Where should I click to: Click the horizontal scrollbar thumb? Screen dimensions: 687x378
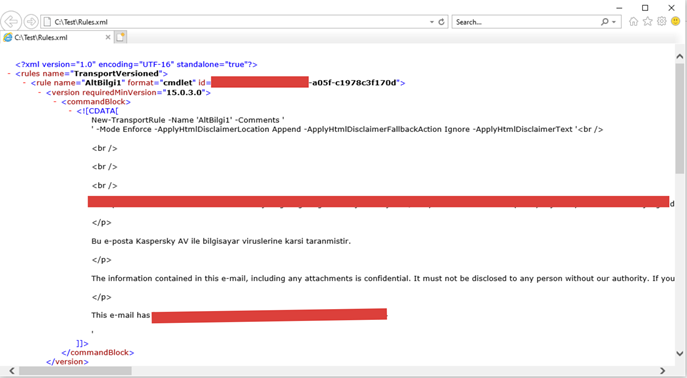click(x=75, y=371)
